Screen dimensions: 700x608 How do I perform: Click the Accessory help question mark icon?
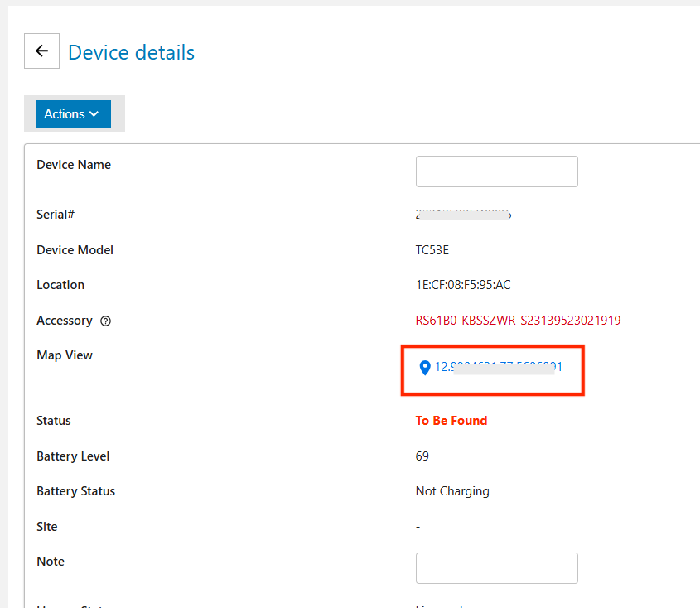tap(105, 321)
